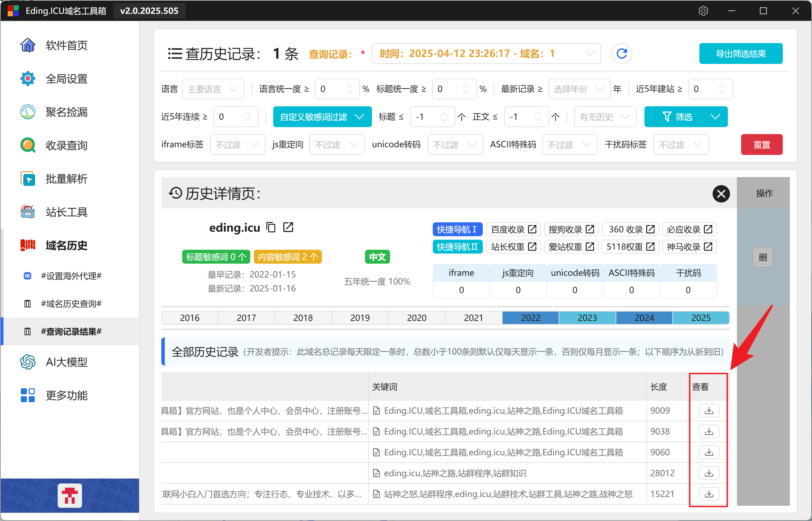Click the refresh query records icon
Image resolution: width=812 pixels, height=521 pixels.
(x=622, y=53)
